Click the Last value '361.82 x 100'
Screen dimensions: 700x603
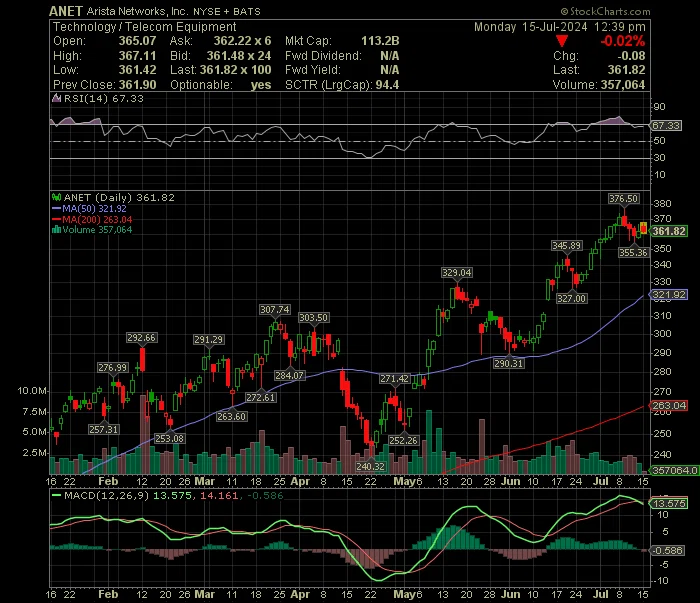(x=235, y=70)
